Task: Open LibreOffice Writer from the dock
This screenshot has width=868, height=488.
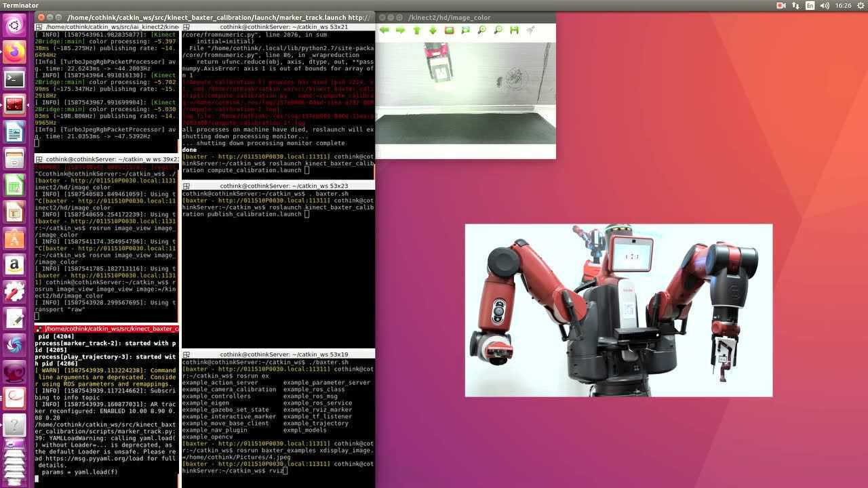Action: tap(14, 132)
